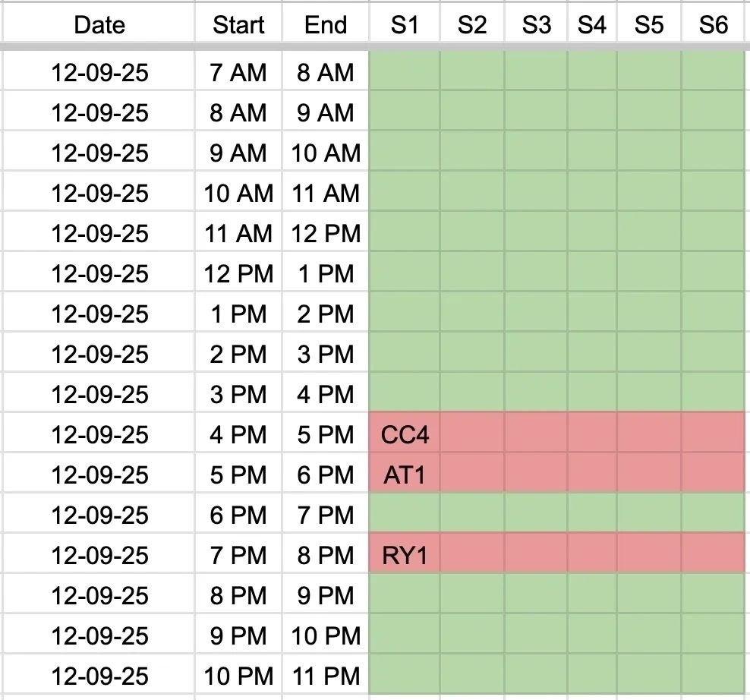Select the S4 column header
Image resolution: width=750 pixels, height=700 pixels.
click(x=592, y=25)
